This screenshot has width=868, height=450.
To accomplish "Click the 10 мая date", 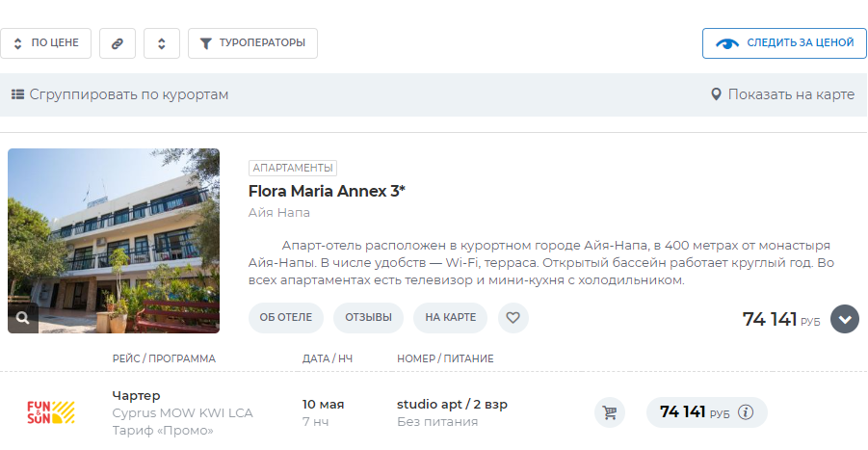I will pyautogui.click(x=324, y=405).
